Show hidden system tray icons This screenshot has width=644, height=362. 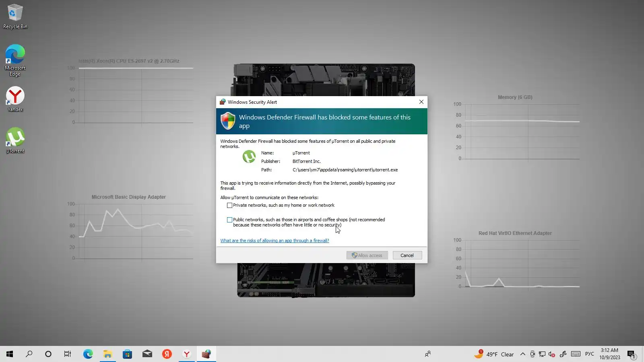tap(522, 354)
